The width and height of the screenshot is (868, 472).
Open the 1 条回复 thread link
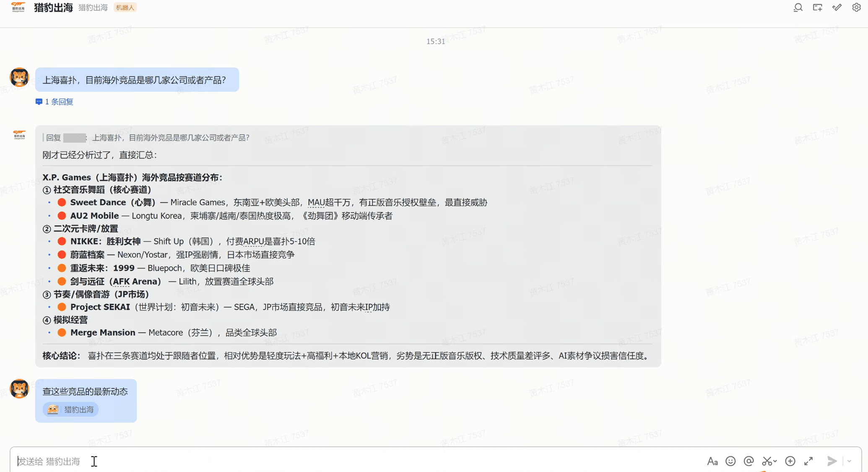coord(59,102)
